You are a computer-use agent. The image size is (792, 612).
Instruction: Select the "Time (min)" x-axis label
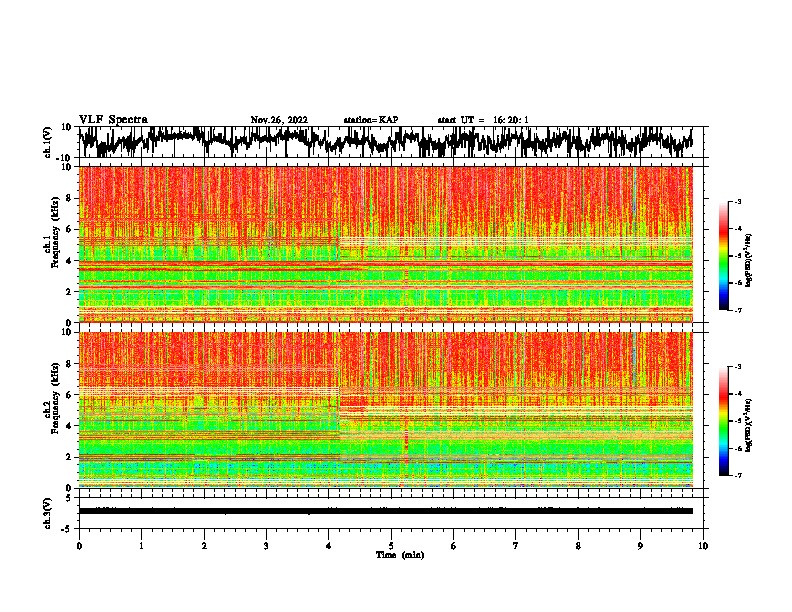tap(400, 555)
